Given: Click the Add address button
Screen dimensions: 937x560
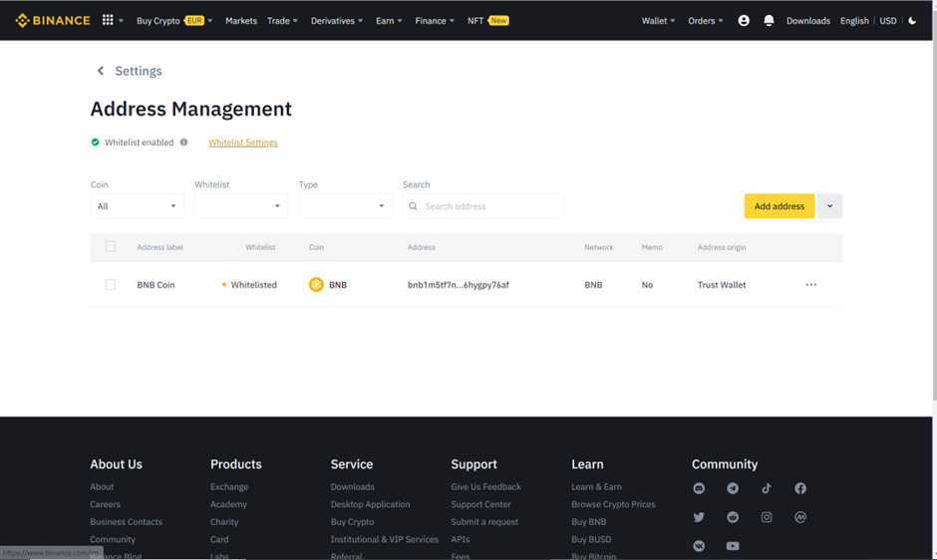Looking at the screenshot, I should 779,206.
